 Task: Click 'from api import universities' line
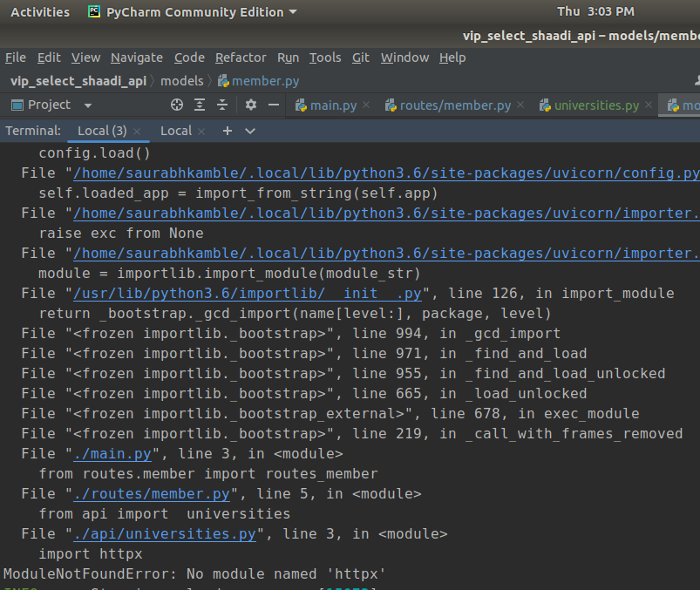[x=165, y=514]
